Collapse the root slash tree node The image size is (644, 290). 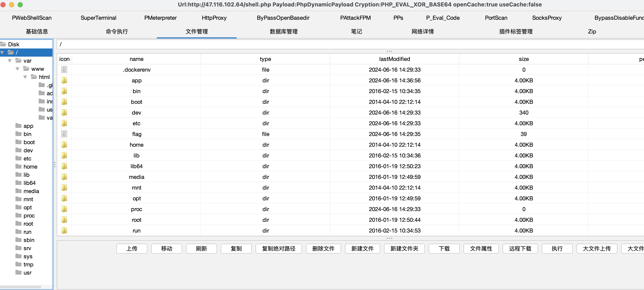click(x=2, y=53)
